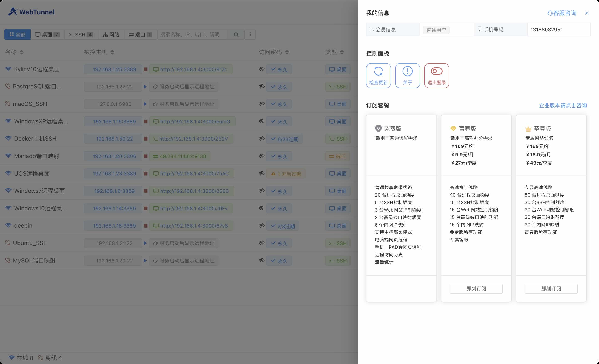Switch to the 桌面 tab
The height and width of the screenshot is (364, 599).
[47, 35]
